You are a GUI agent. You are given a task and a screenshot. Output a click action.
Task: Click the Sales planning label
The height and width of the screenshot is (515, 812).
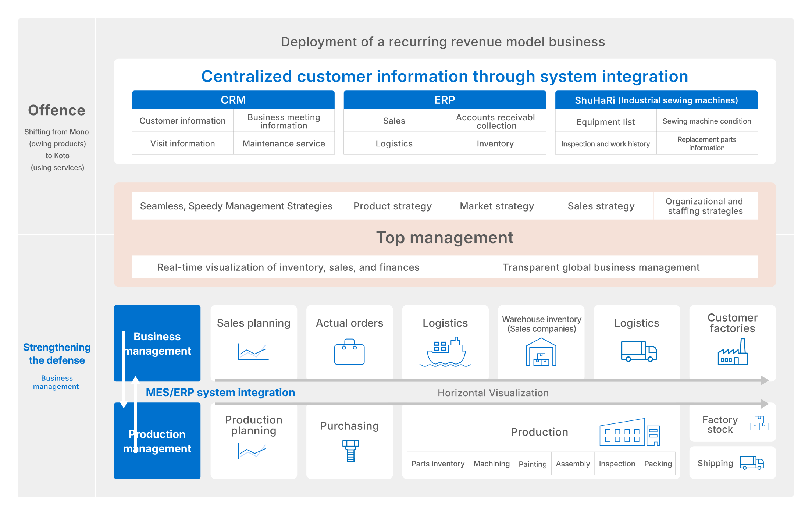tap(254, 323)
